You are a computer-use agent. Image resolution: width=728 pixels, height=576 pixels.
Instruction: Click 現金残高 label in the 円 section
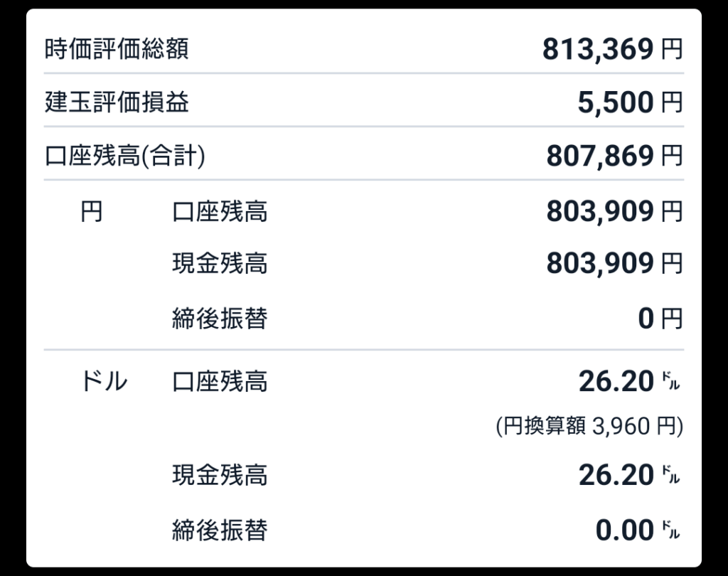pyautogui.click(x=220, y=265)
